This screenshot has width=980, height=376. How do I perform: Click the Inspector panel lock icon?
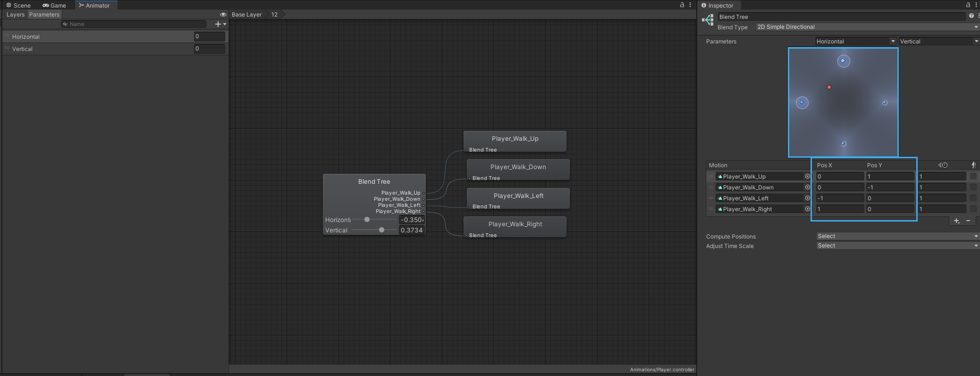pos(968,5)
